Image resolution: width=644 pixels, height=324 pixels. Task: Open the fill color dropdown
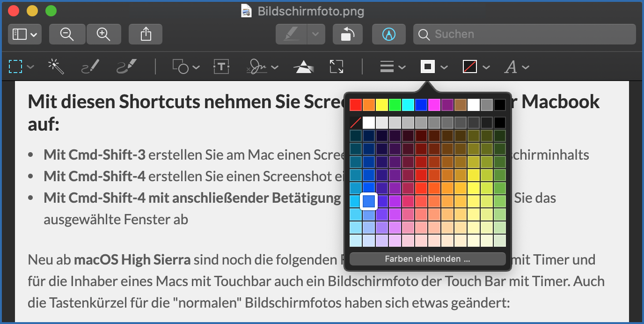point(476,67)
